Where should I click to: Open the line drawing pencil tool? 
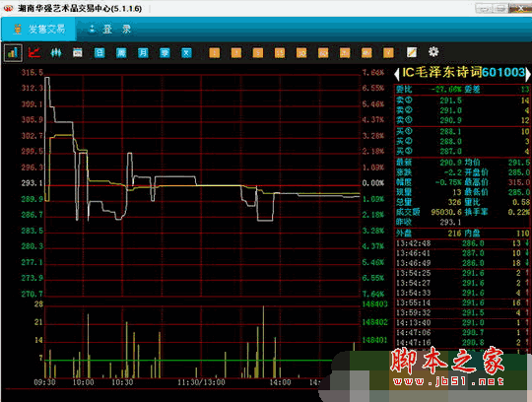click(411, 52)
